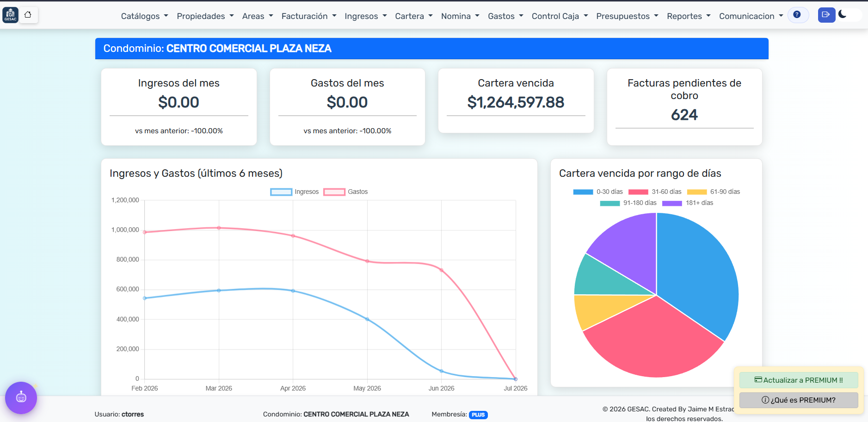Click Gastos data point at Jun 2026
Image resolution: width=868 pixels, height=422 pixels.
[x=441, y=270]
